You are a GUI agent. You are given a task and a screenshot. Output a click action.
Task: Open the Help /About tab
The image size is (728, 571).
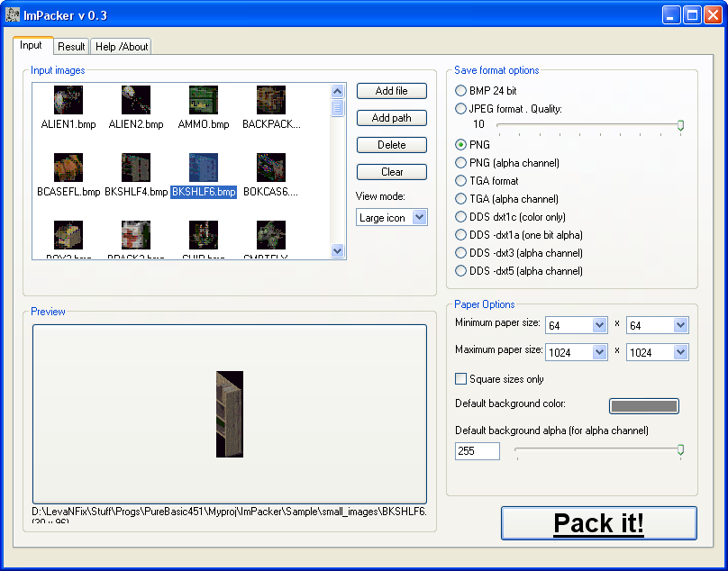(x=122, y=47)
